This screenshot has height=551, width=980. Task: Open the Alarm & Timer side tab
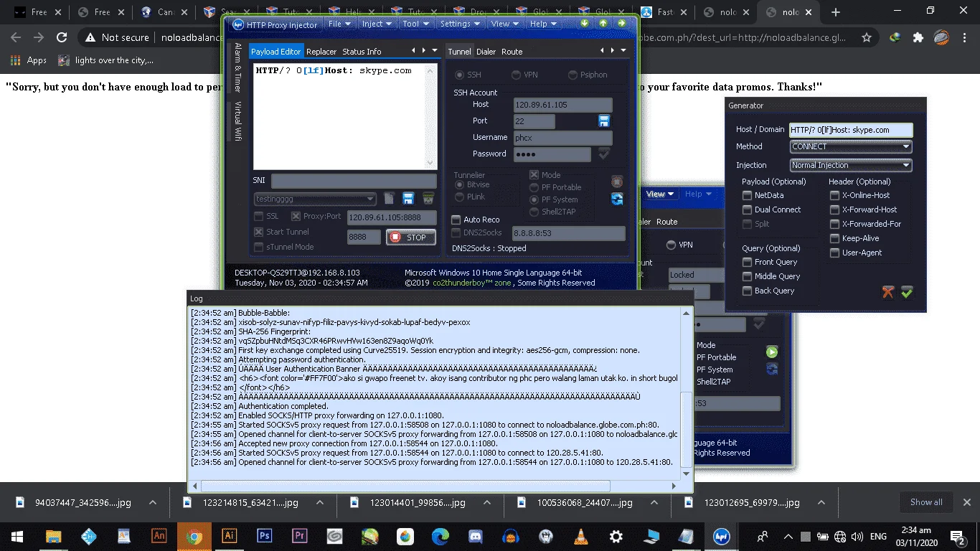(238, 67)
